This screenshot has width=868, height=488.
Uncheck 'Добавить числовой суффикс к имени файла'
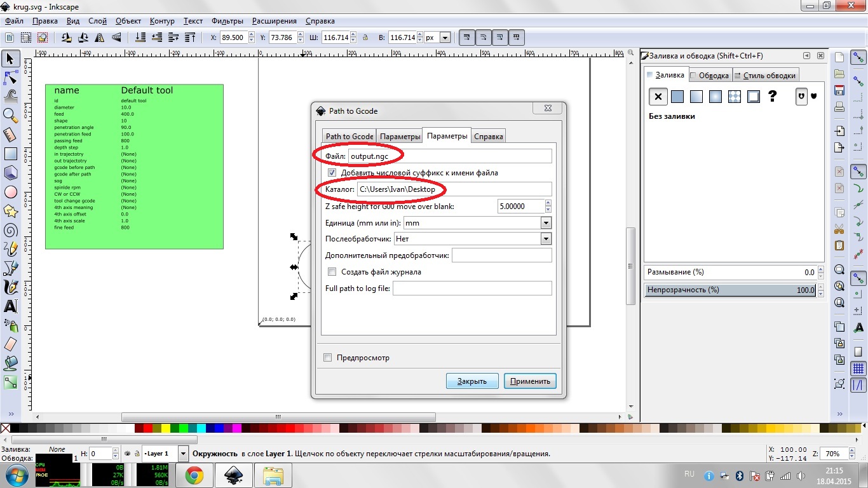(x=332, y=173)
